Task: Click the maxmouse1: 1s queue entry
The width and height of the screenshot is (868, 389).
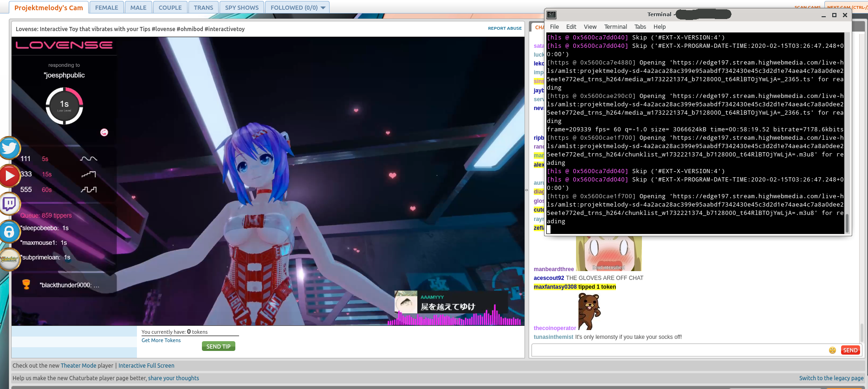Action: coord(44,243)
